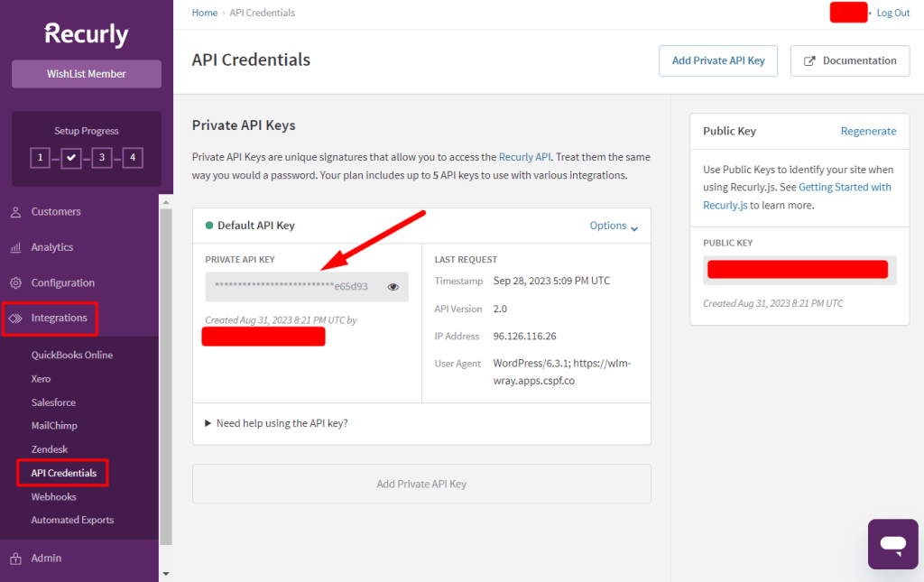
Task: Open Automated Exports in the sidebar
Action: pos(72,520)
